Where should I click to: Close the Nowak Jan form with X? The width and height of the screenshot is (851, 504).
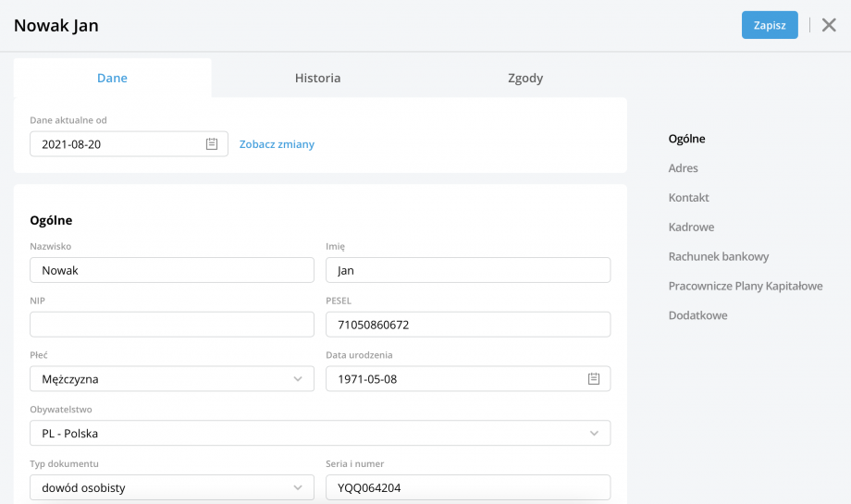(x=829, y=25)
